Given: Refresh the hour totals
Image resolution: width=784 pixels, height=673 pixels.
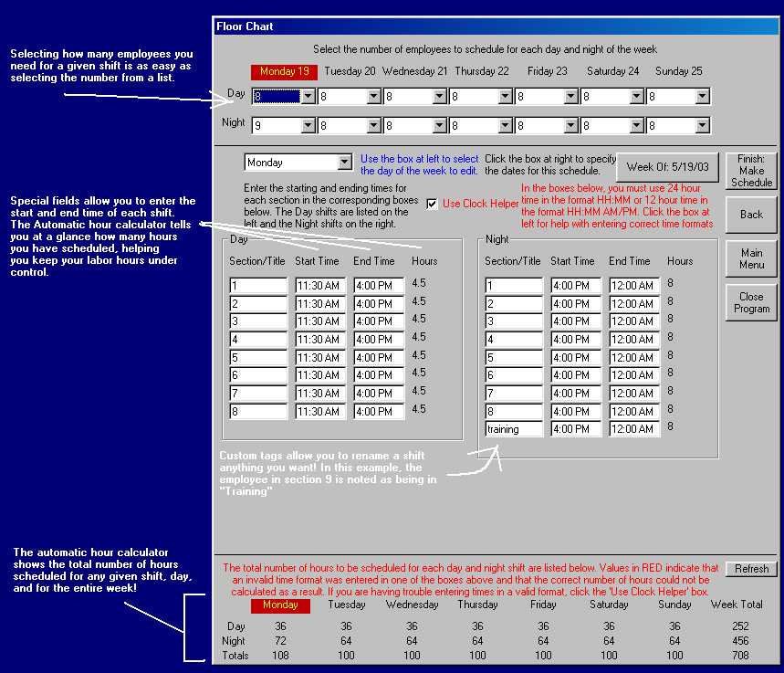Looking at the screenshot, I should (x=751, y=569).
